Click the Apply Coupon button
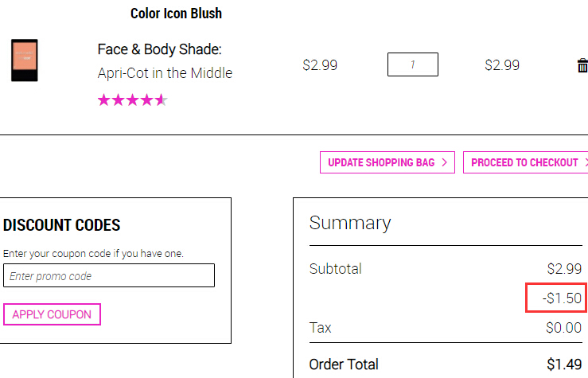Screen dimensions: 588x378 [x=53, y=314]
